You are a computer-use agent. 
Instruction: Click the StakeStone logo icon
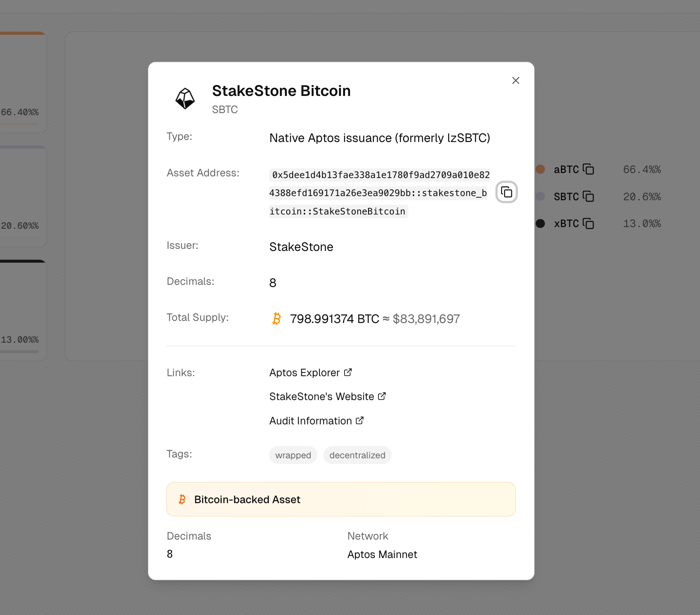point(185,98)
